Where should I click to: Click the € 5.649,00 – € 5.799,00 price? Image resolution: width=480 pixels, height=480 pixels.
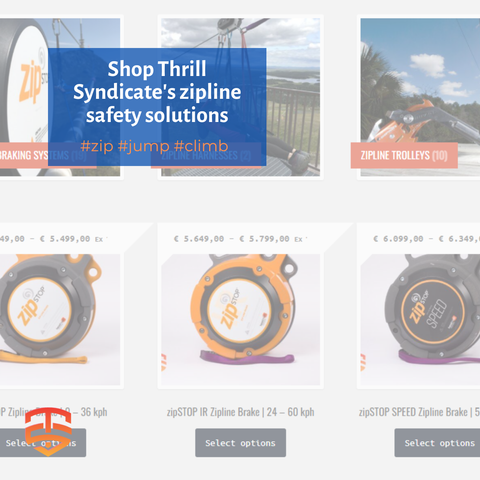click(232, 239)
